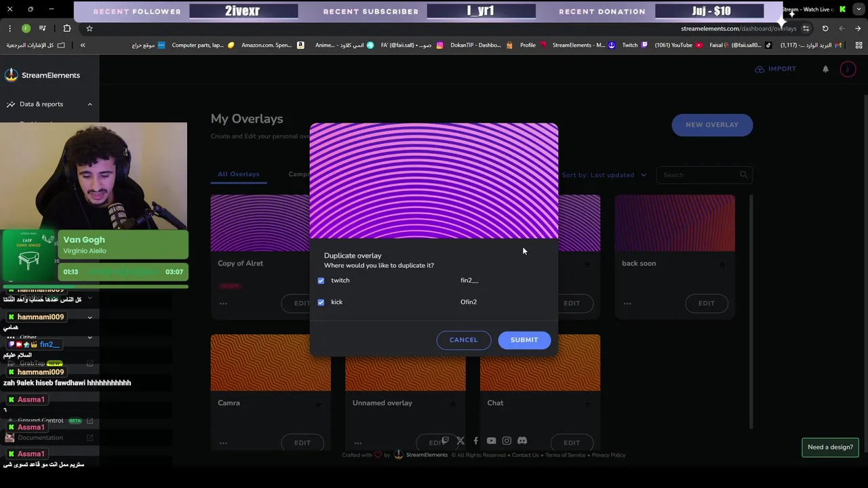Favorite the Camra overlay star
Image resolution: width=868 pixels, height=488 pixels.
pos(318,404)
